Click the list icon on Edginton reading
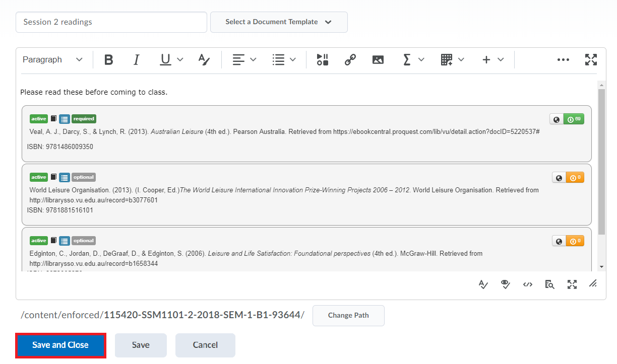This screenshot has height=364, width=617. [x=64, y=241]
